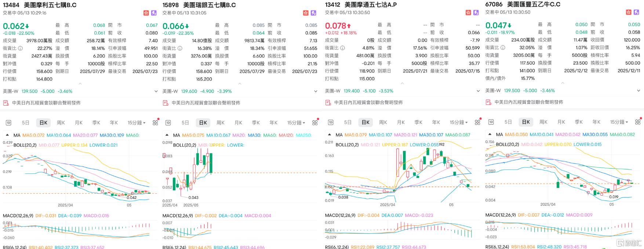
Task: Open the 15分鐘 interval dropdown in the 13484 chart
Action: pos(137,123)
